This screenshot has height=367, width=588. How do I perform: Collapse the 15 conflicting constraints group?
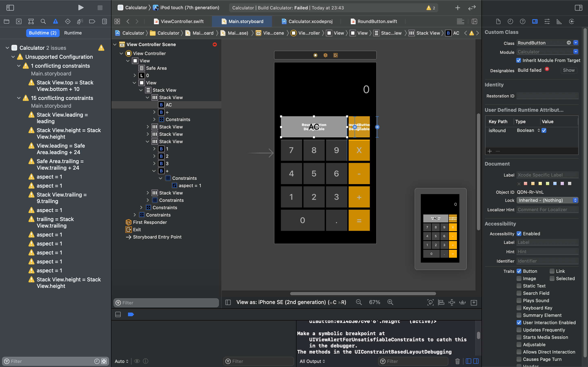(x=19, y=98)
